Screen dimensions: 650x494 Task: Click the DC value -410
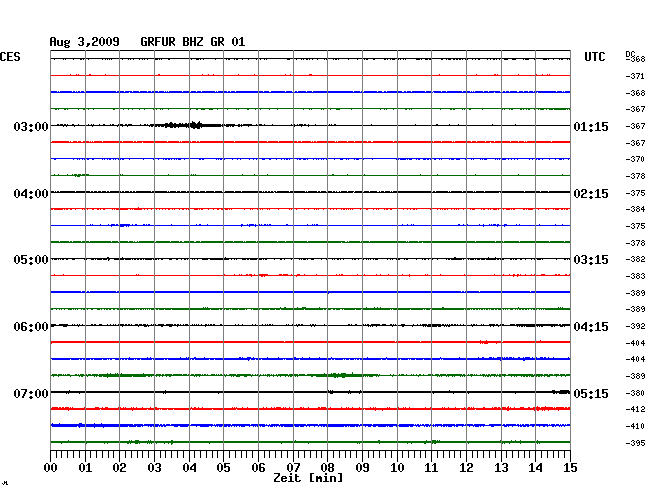point(635,426)
